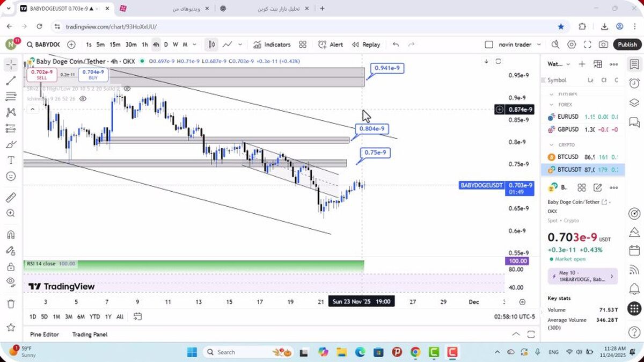Open the forecasting and measurement tools
This screenshot has height=362, width=644.
pos(11,128)
